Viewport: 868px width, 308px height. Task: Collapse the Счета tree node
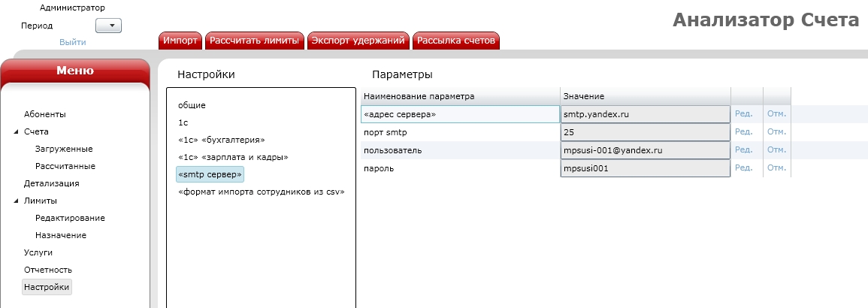(x=17, y=131)
